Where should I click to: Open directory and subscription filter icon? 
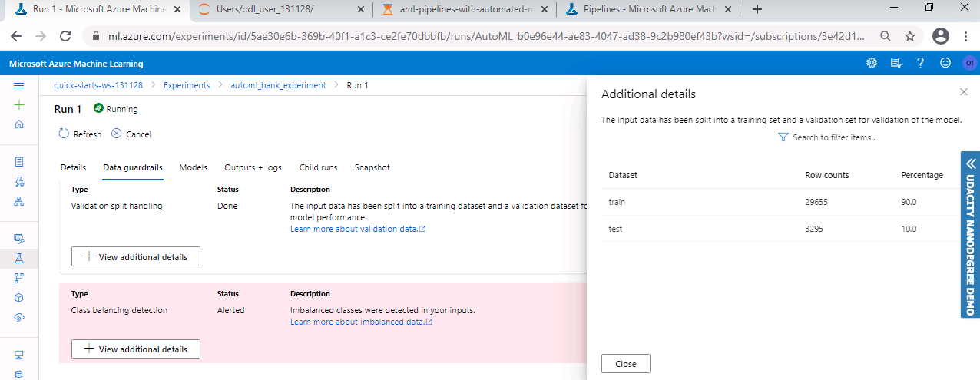click(896, 63)
